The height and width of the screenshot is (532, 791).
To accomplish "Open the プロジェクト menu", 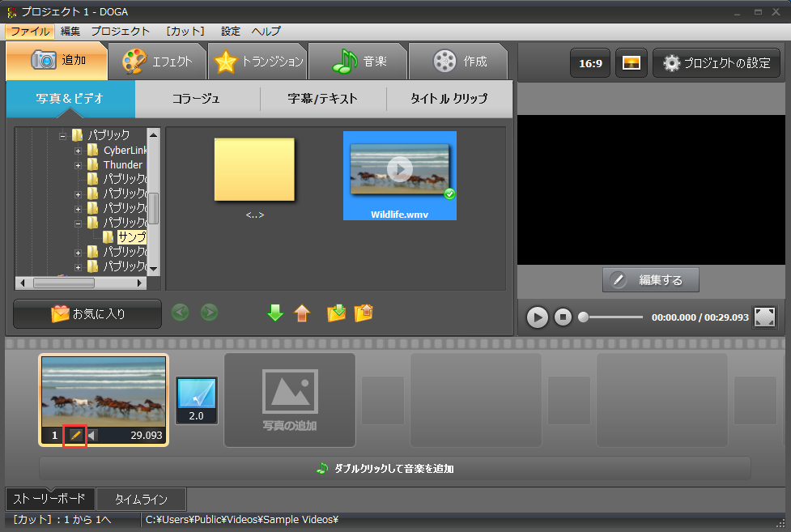I will pos(120,31).
